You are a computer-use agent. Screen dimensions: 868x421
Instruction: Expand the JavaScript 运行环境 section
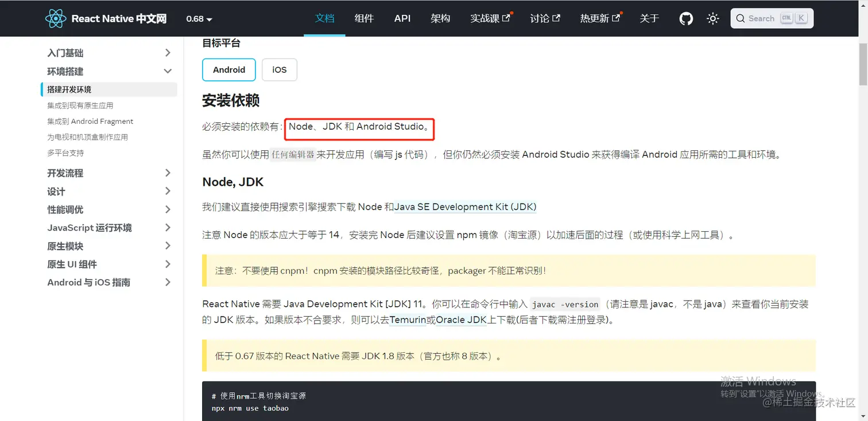point(167,228)
